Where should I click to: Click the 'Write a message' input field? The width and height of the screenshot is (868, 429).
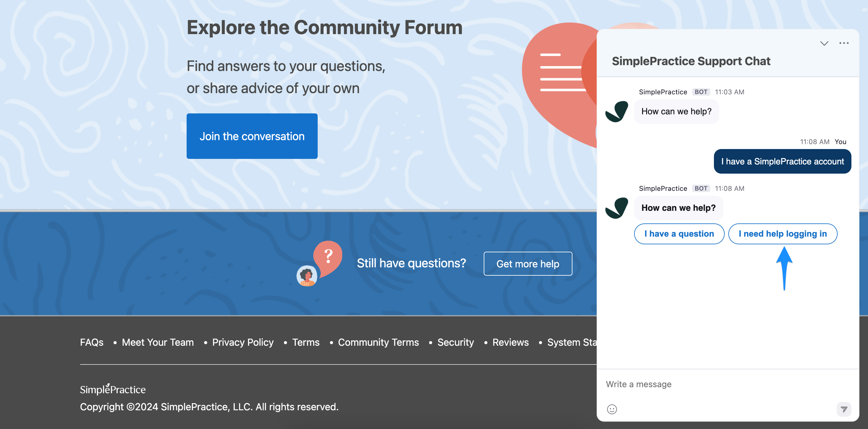[x=638, y=384]
